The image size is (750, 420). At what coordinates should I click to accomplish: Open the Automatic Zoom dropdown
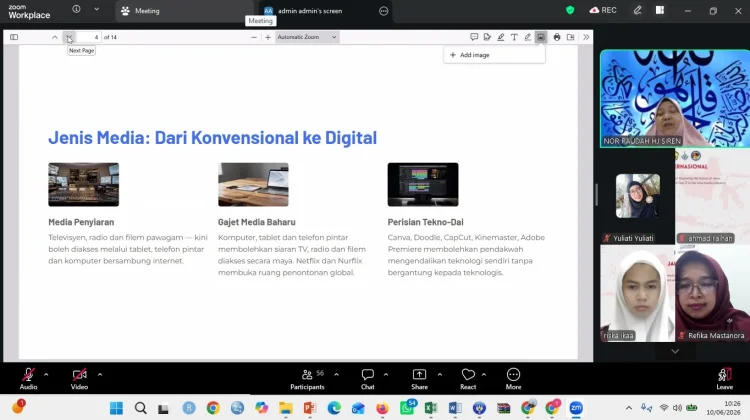(x=307, y=37)
